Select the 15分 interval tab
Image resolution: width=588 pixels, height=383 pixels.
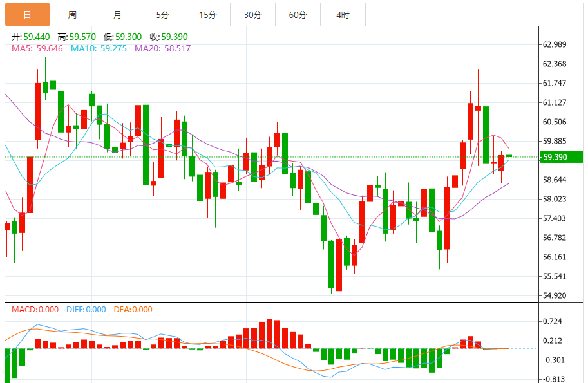point(207,14)
